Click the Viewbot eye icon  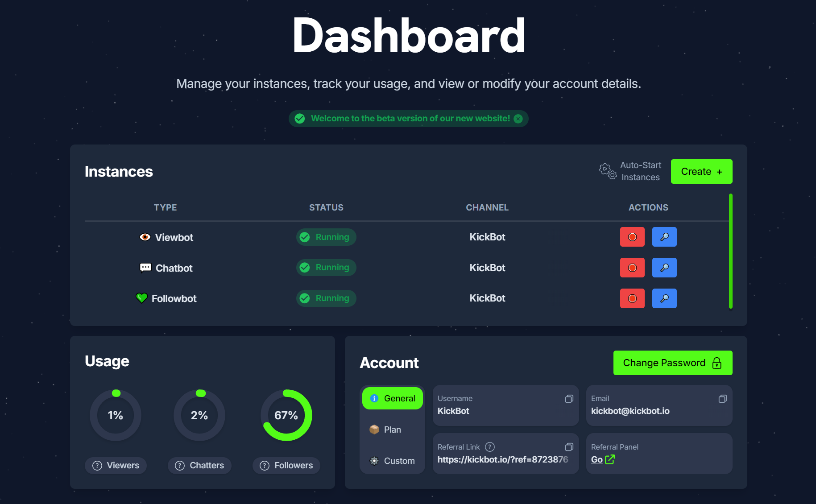tap(145, 237)
